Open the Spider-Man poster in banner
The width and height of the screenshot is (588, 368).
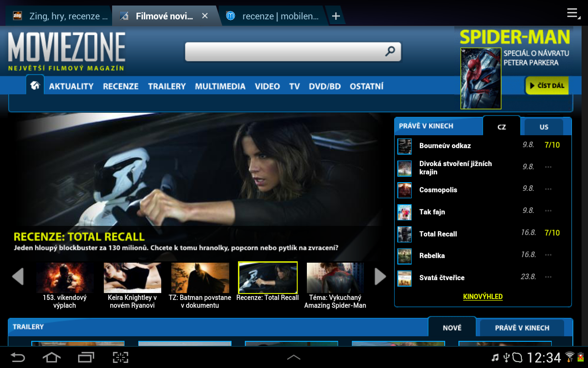[481, 78]
